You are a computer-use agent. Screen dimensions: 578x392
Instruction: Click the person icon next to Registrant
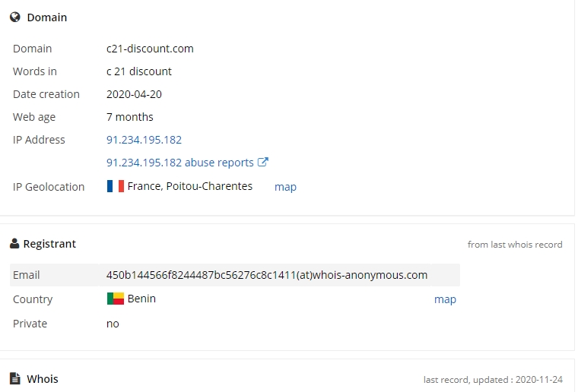tap(14, 244)
